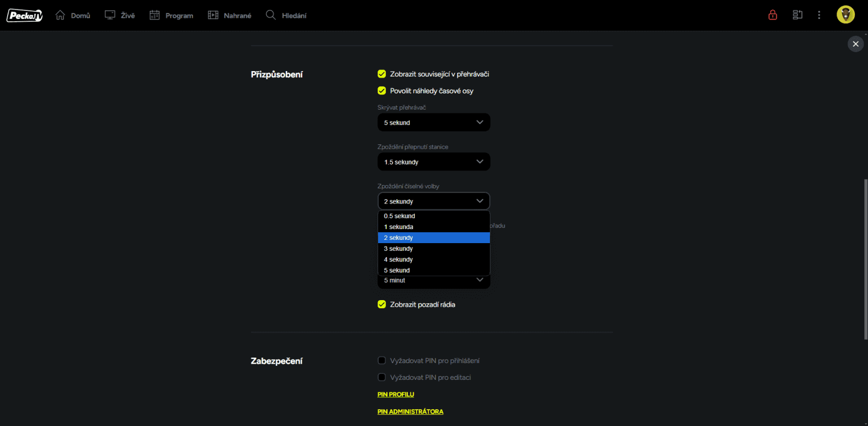Open Skrývat přehrávač dropdown showing 5 sekund
The image size is (868, 426).
point(434,123)
